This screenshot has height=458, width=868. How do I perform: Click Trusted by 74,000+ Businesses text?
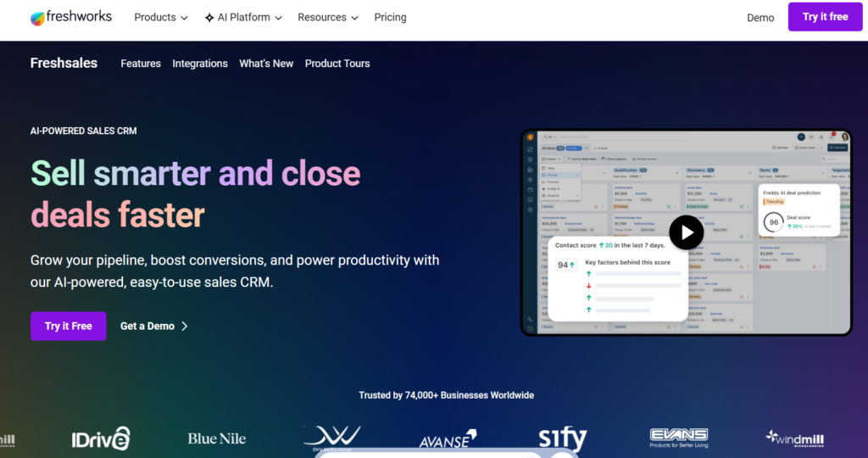(446, 395)
